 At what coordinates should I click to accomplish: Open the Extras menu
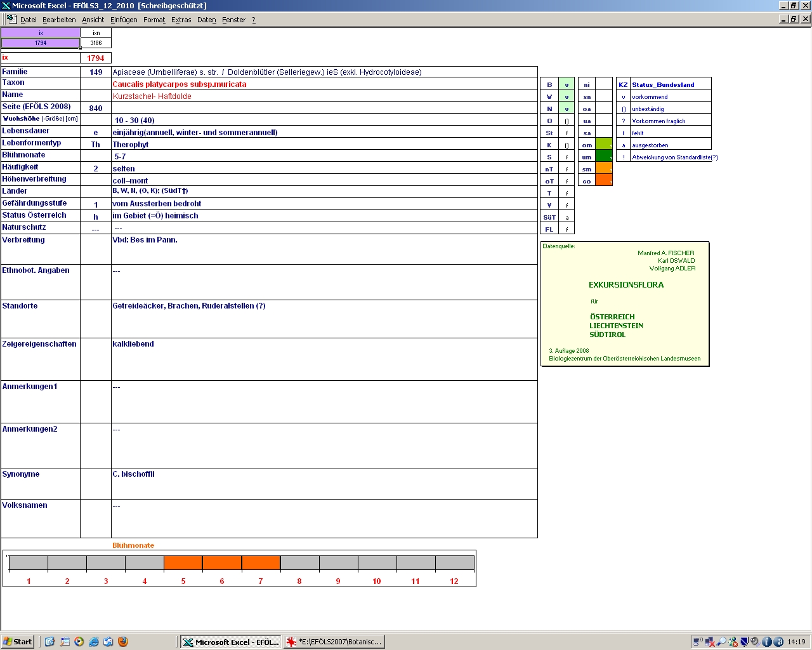coord(181,20)
